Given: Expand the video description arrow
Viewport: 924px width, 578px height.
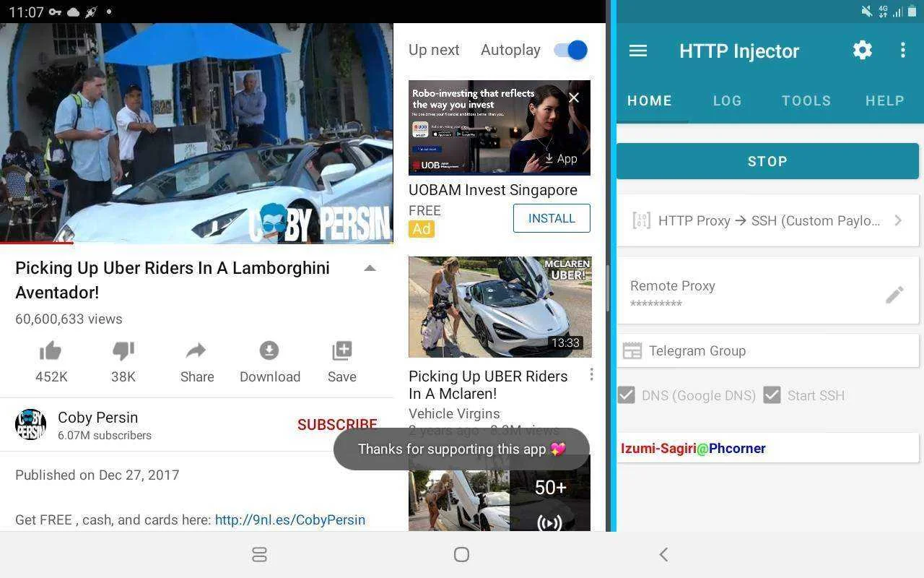Looking at the screenshot, I should click(x=370, y=268).
